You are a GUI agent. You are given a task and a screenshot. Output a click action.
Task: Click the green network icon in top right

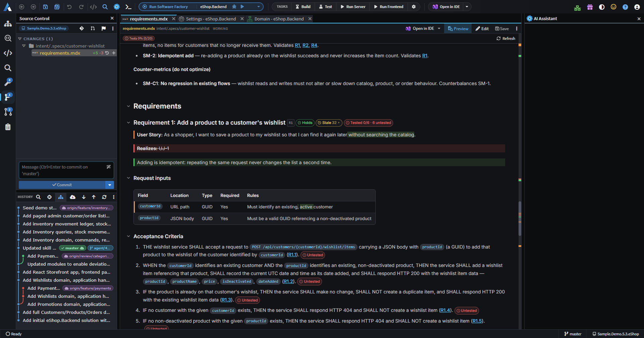(x=577, y=7)
